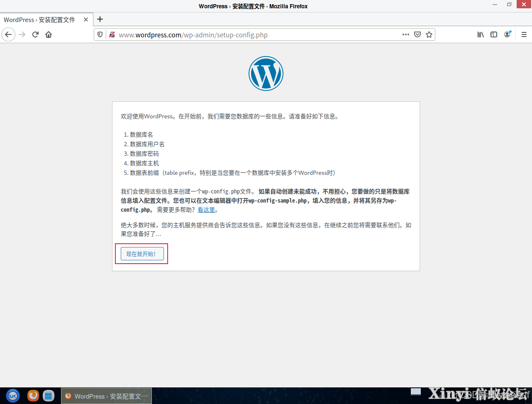The width and height of the screenshot is (532, 404).
Task: Open tracking protection shield icon
Action: 100,35
